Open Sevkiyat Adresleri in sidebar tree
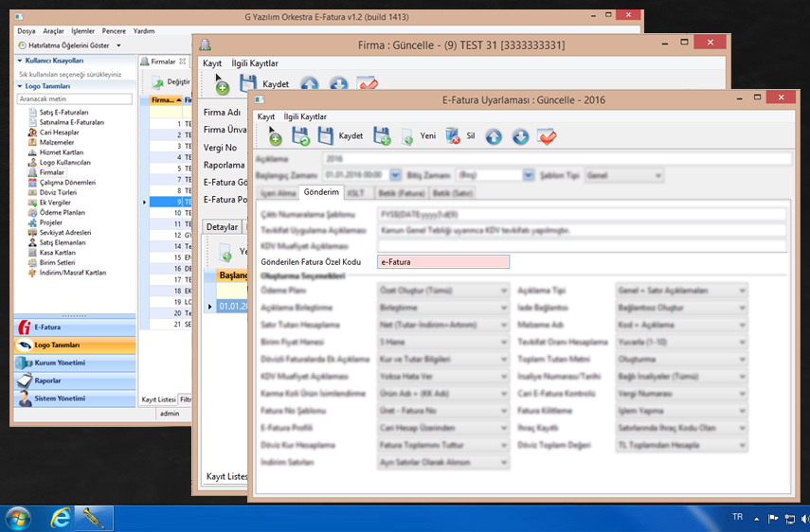This screenshot has height=532, width=810. coord(65,232)
